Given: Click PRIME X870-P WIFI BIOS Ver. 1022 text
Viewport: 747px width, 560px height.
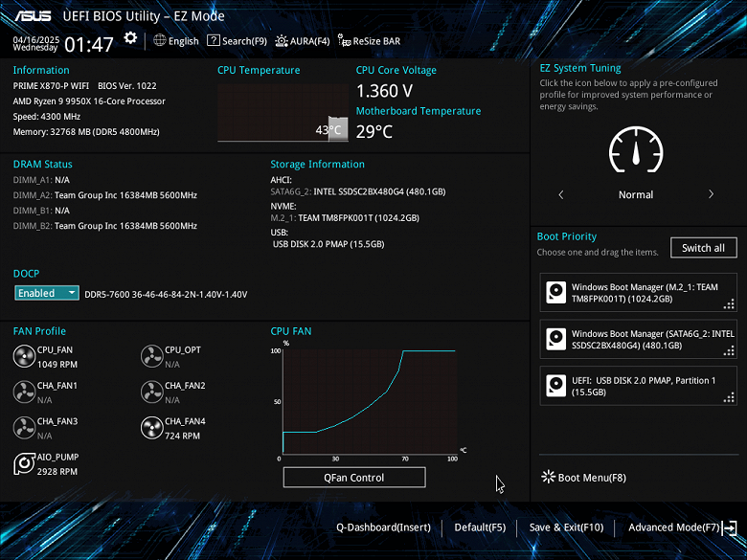Looking at the screenshot, I should [x=85, y=86].
